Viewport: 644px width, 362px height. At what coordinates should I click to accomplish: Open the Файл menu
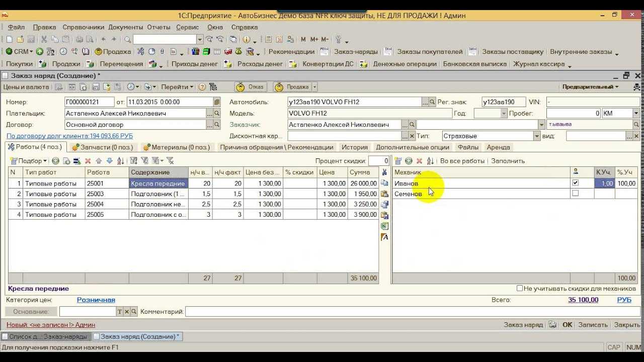coord(16,27)
